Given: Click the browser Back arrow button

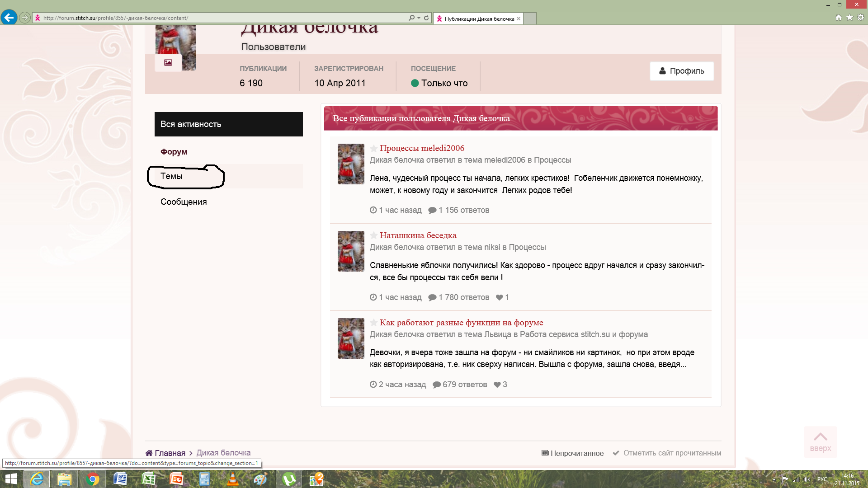Looking at the screenshot, I should 9,18.
